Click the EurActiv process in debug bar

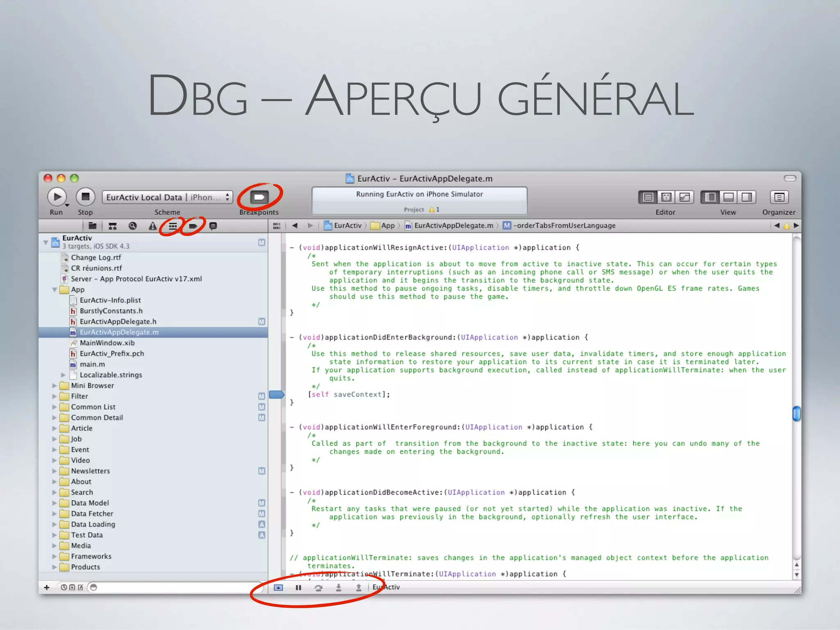pos(386,587)
